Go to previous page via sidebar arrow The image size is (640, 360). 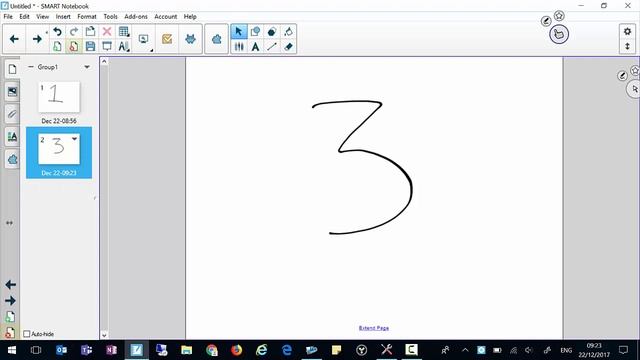pos(11,285)
